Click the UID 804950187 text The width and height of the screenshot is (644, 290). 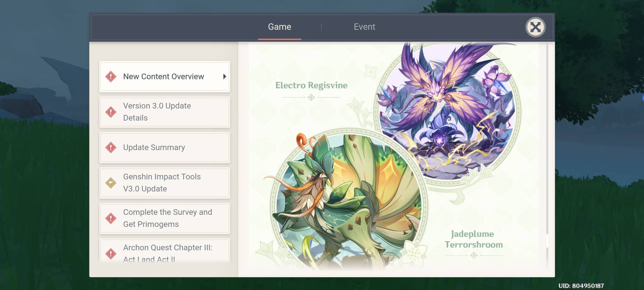581,286
